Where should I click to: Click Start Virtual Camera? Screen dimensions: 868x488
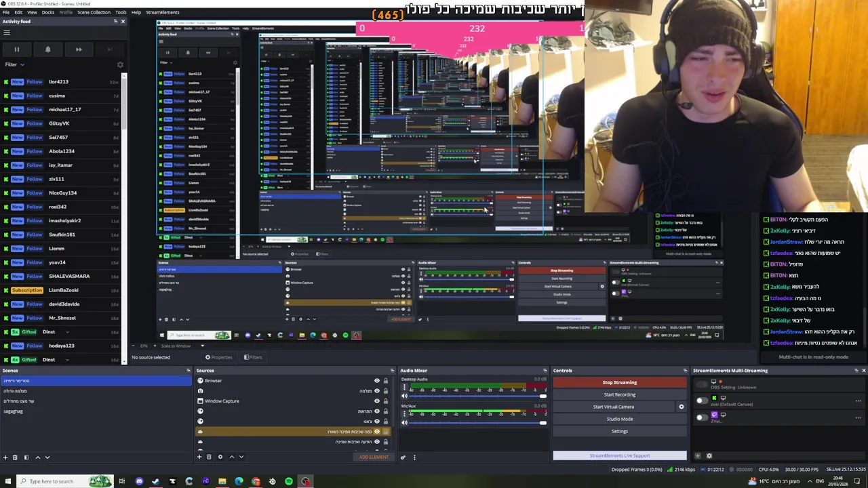click(614, 407)
